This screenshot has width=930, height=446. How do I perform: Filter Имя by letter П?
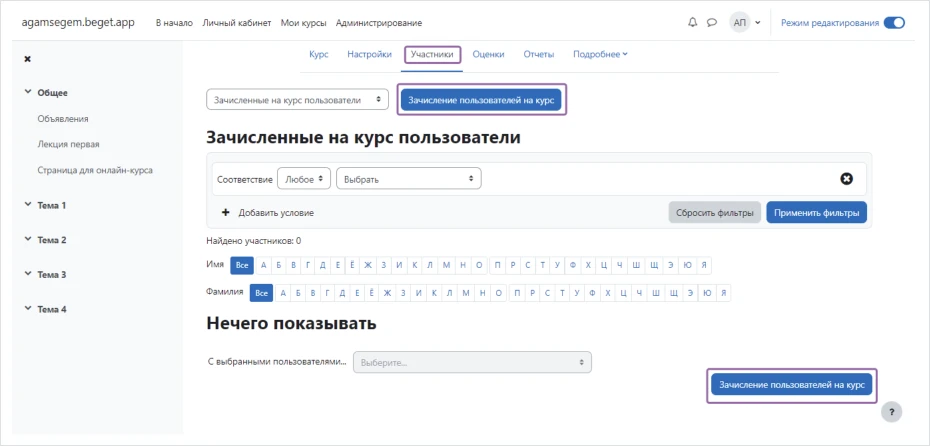point(496,266)
